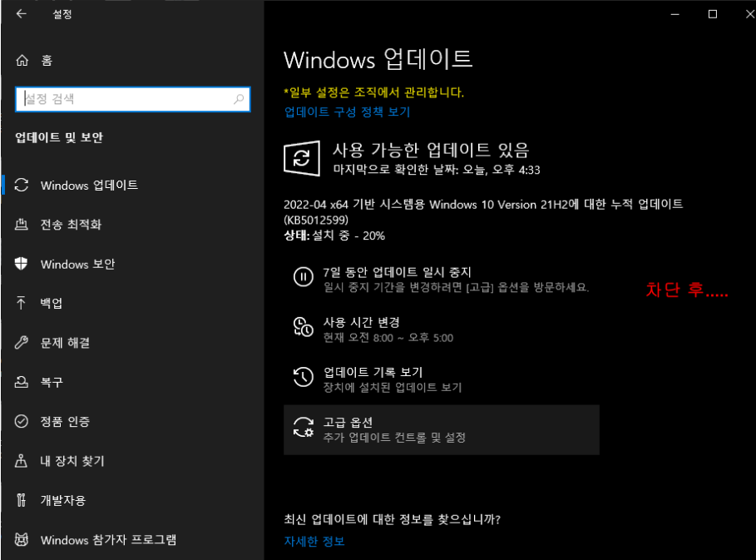Maximize the 설정 window
This screenshot has height=560, width=756.
pos(713,14)
